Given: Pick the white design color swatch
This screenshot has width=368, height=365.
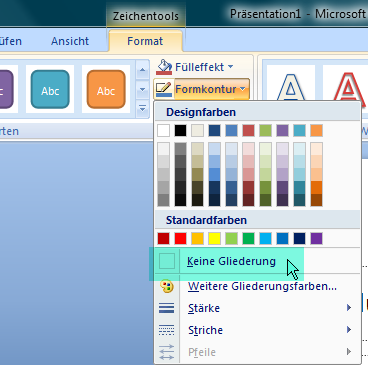Looking at the screenshot, I should [163, 130].
